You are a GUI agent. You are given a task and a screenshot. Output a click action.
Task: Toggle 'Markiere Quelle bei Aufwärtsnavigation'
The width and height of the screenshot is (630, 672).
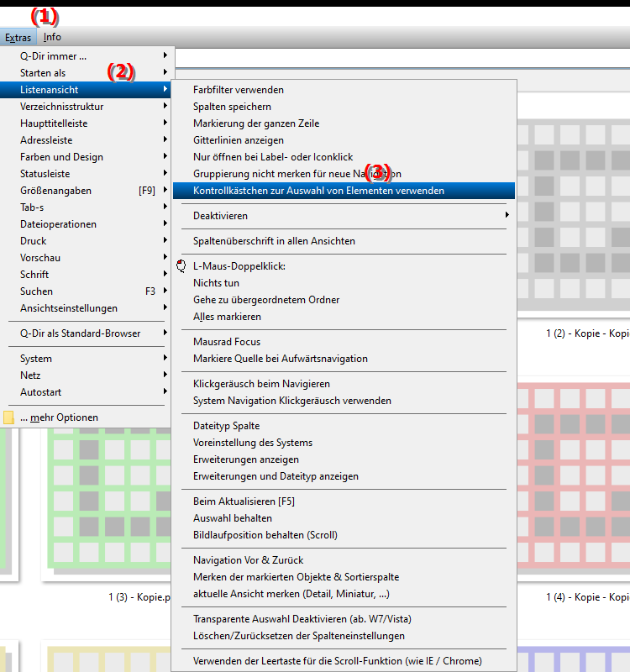click(344, 359)
